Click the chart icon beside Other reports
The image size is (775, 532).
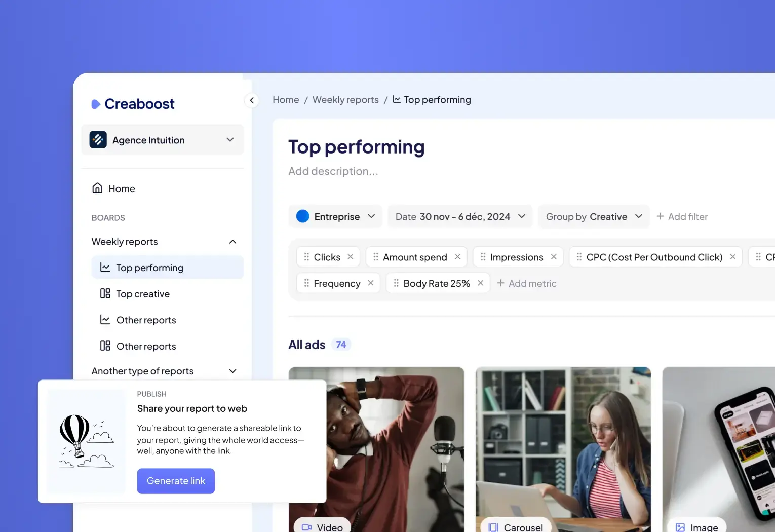(x=105, y=320)
